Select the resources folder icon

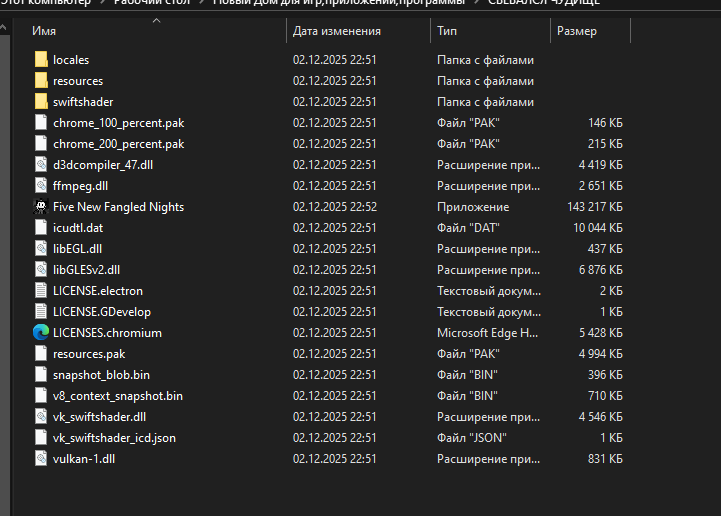[x=41, y=81]
